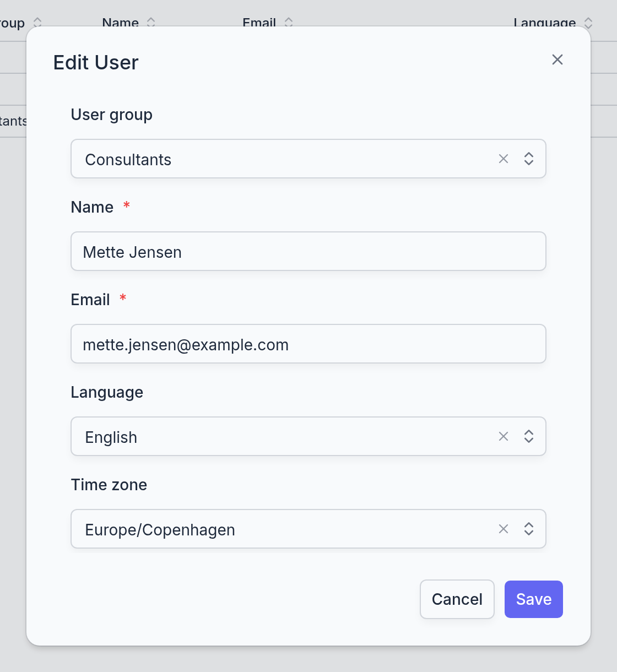Image resolution: width=617 pixels, height=672 pixels.
Task: Click the User group label
Action: [x=112, y=115]
